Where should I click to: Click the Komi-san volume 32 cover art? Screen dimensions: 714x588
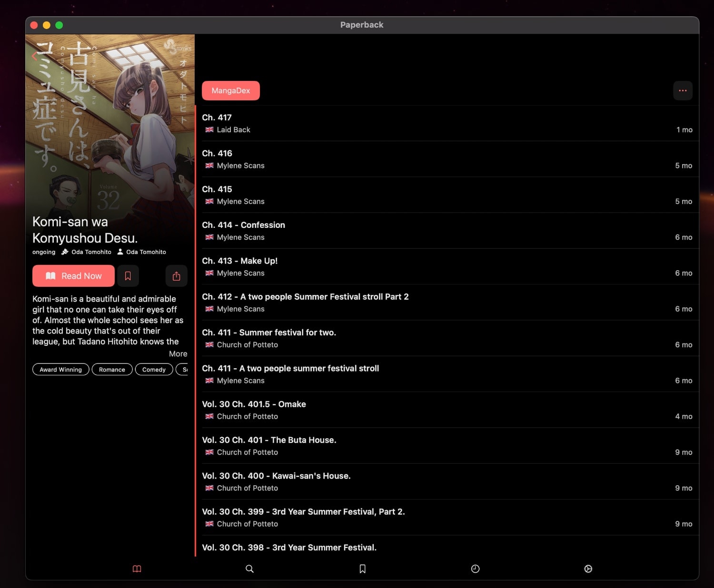point(109,119)
